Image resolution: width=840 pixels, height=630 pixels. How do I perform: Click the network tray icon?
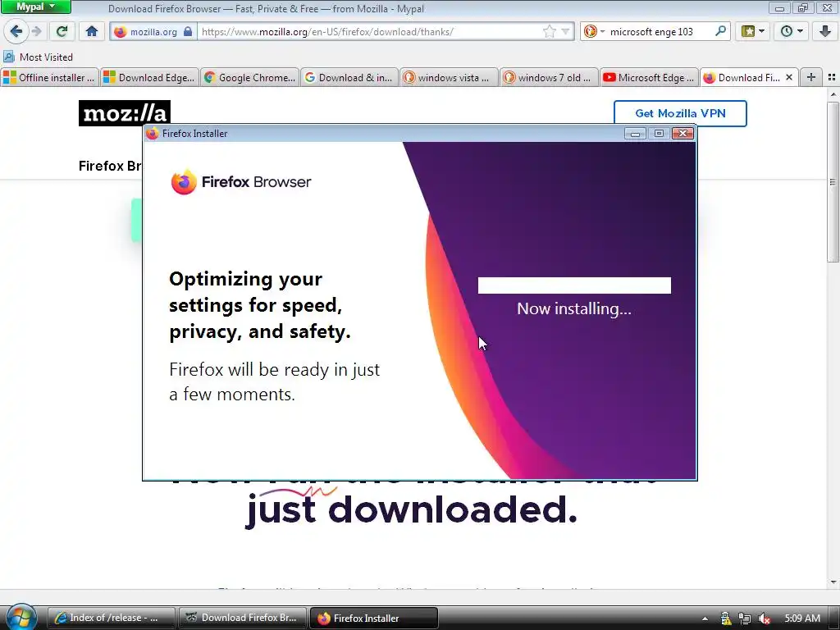(x=745, y=619)
